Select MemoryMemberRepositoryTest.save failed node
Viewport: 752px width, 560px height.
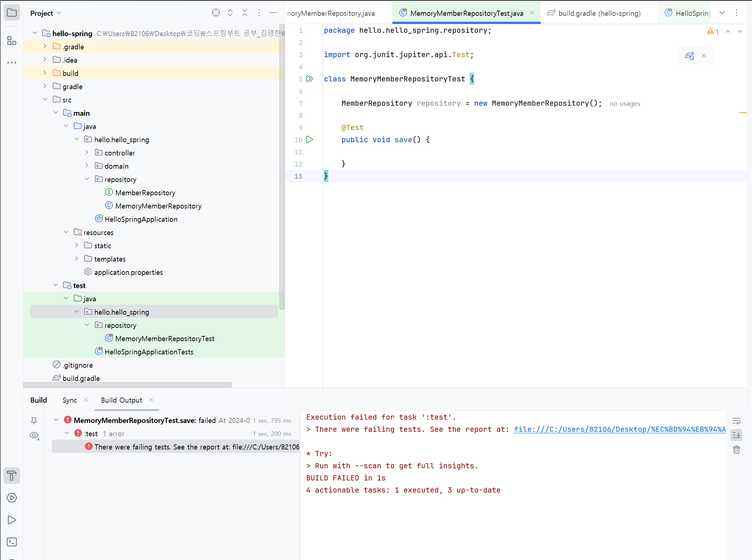click(144, 420)
